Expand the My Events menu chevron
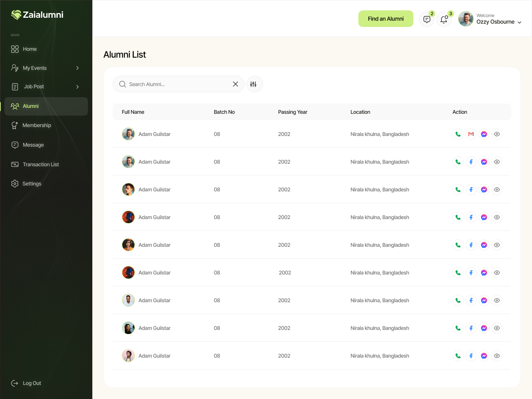 (x=77, y=68)
